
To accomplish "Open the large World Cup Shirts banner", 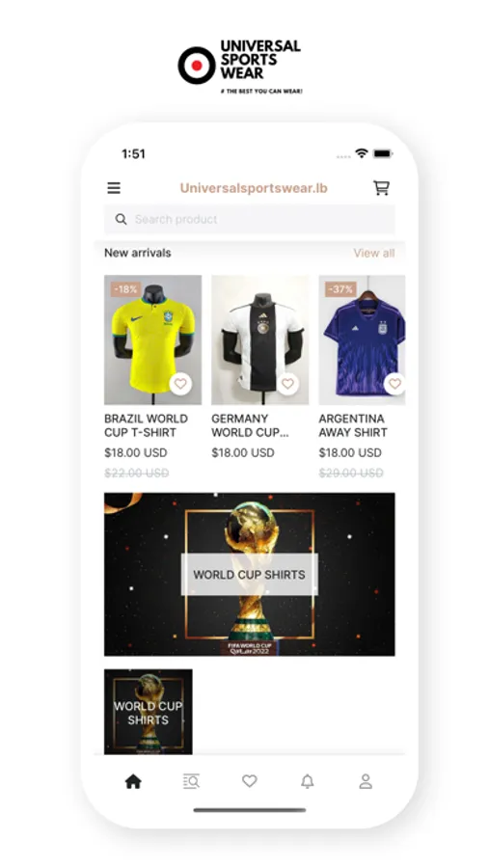I will point(249,574).
